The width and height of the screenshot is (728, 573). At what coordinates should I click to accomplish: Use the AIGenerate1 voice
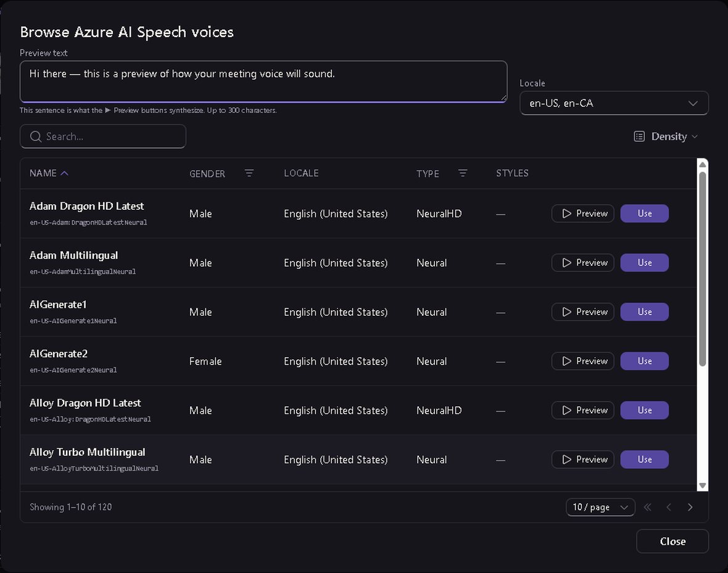pyautogui.click(x=645, y=312)
